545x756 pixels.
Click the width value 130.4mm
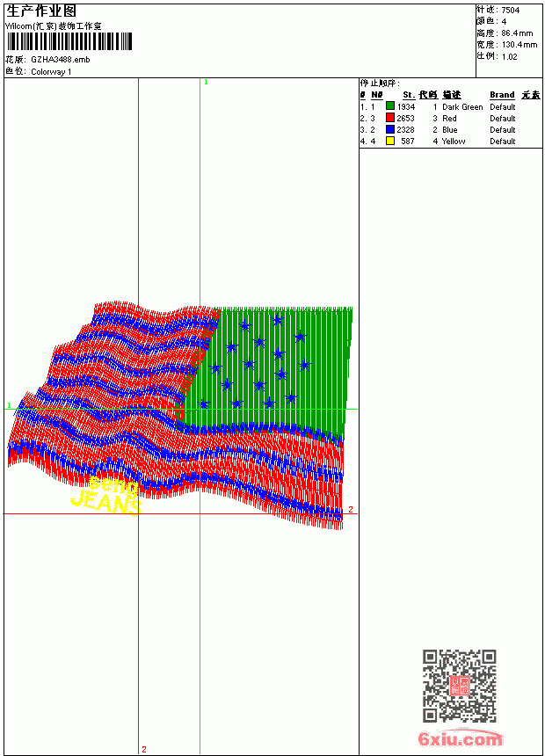click(519, 45)
